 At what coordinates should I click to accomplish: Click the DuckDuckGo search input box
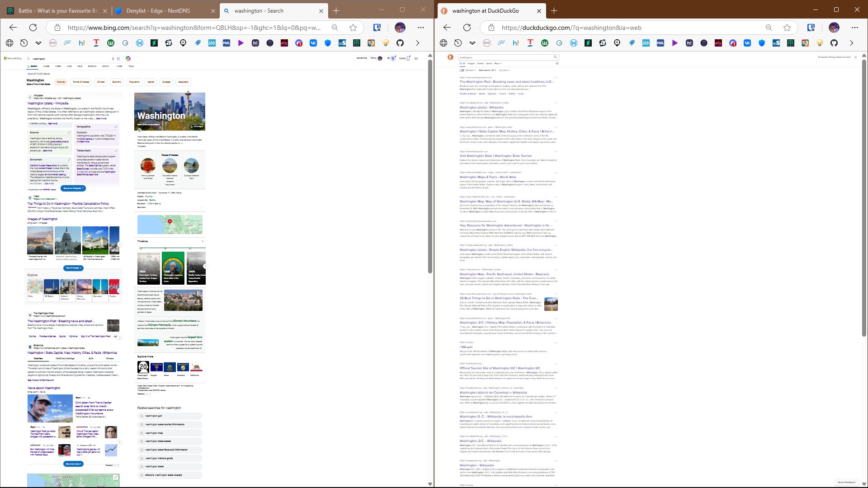pos(505,57)
